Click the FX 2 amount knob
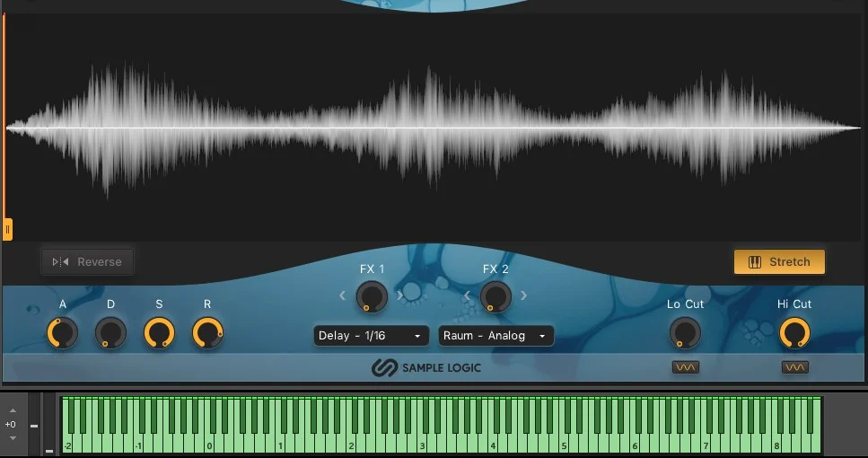 495,297
